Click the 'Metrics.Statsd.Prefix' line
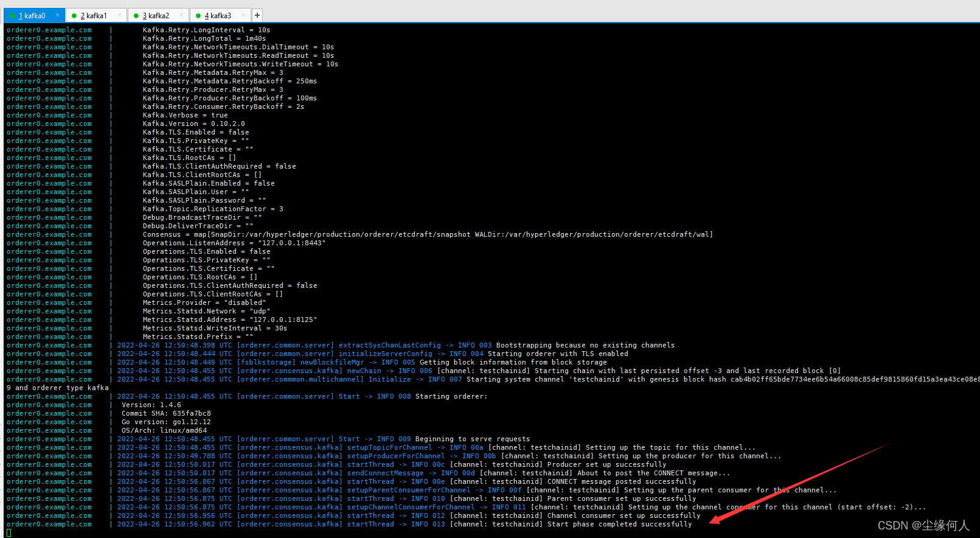This screenshot has width=980, height=538. [x=198, y=337]
